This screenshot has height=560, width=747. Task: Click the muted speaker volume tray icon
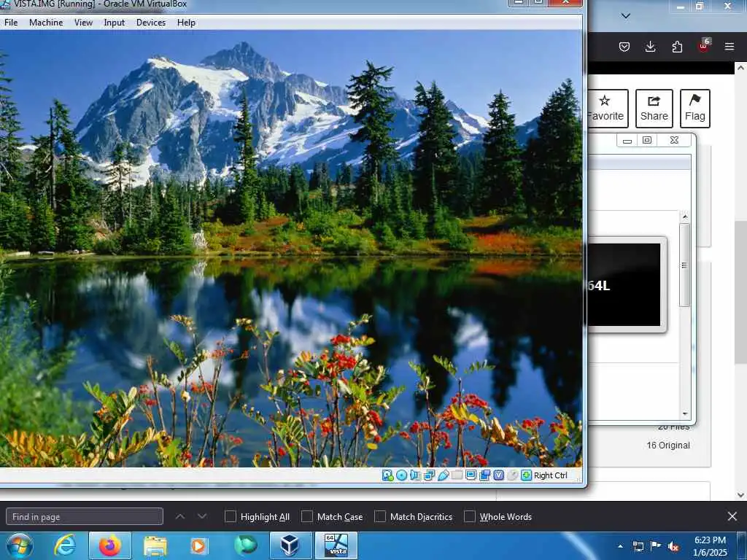673,547
